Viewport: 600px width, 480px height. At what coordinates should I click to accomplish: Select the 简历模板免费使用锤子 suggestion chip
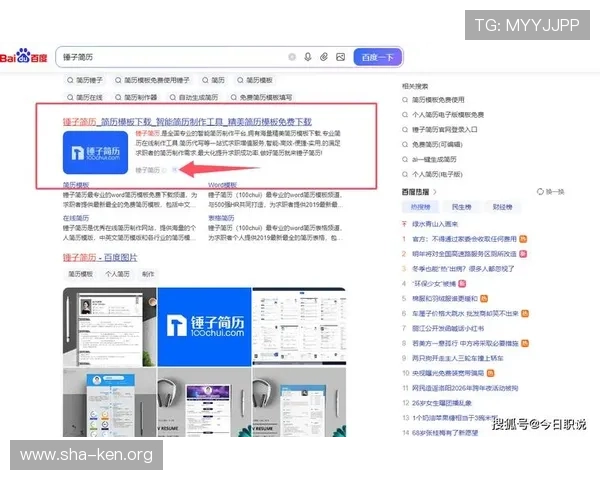(x=152, y=80)
